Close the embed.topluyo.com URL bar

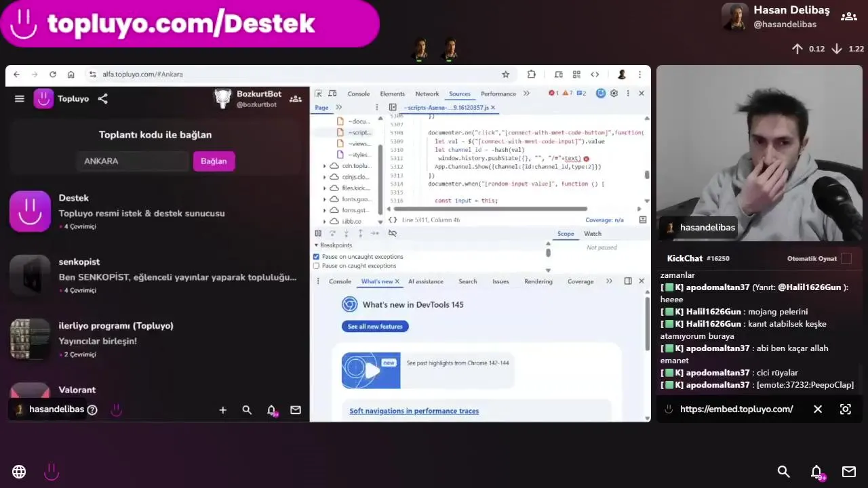[818, 409]
